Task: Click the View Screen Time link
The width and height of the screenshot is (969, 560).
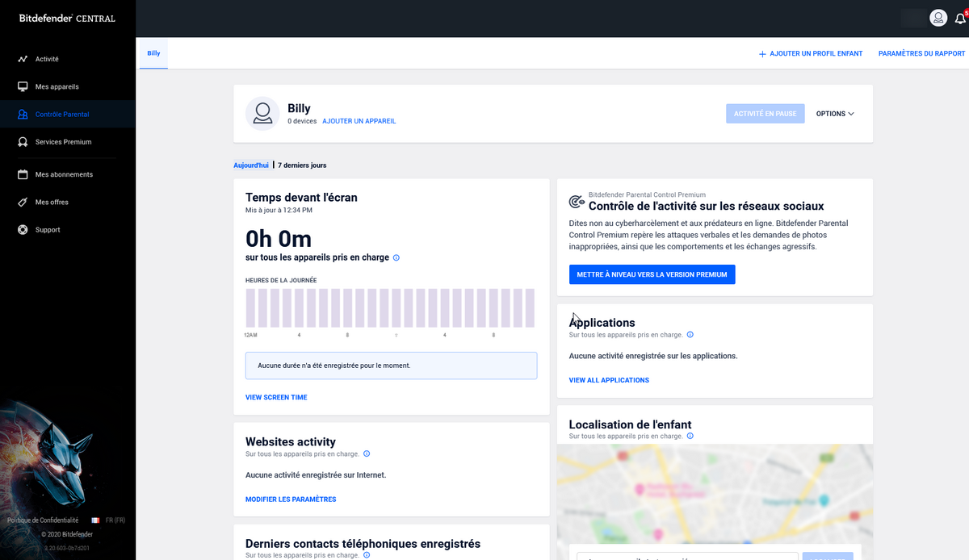Action: tap(276, 398)
